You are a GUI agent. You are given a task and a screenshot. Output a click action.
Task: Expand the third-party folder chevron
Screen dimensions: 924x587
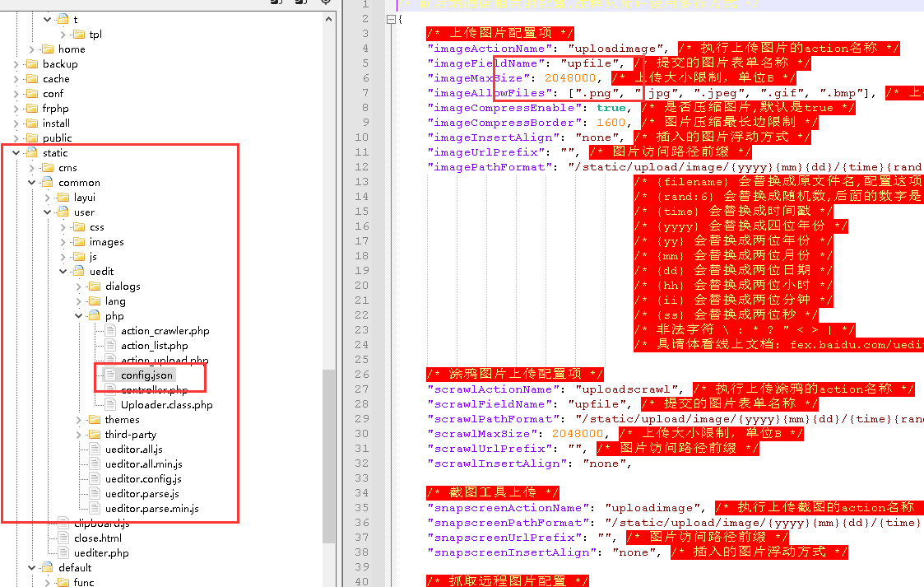point(79,435)
